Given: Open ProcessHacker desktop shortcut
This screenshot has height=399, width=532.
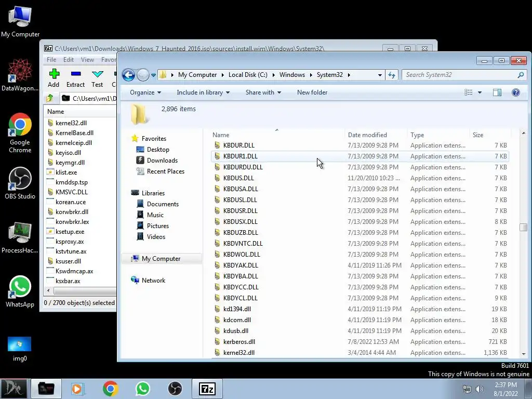Looking at the screenshot, I should click(x=20, y=237).
